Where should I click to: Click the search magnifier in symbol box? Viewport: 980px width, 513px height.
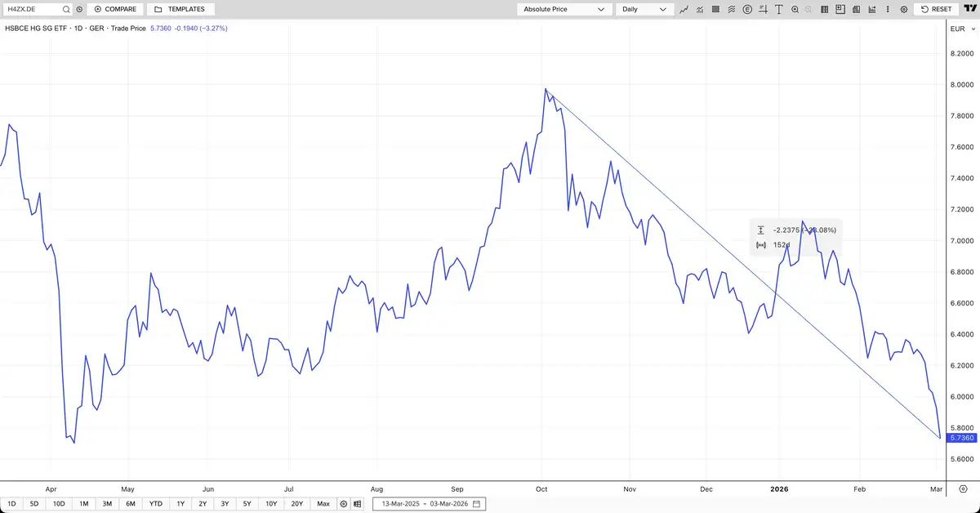click(x=65, y=9)
